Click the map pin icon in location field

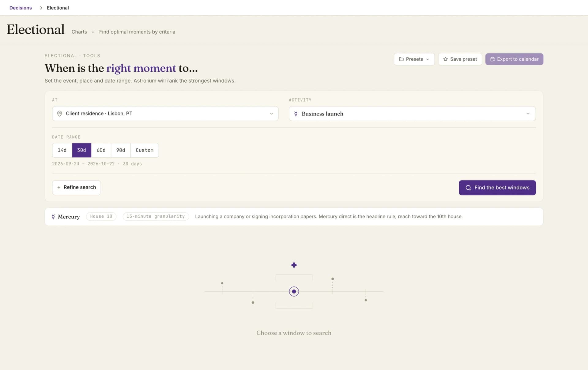[x=60, y=114]
